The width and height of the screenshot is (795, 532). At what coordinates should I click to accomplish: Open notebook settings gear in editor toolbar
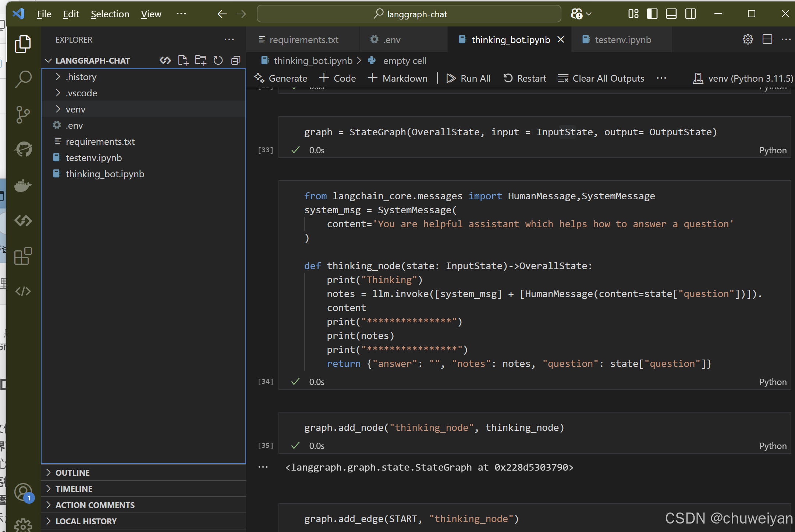748,39
